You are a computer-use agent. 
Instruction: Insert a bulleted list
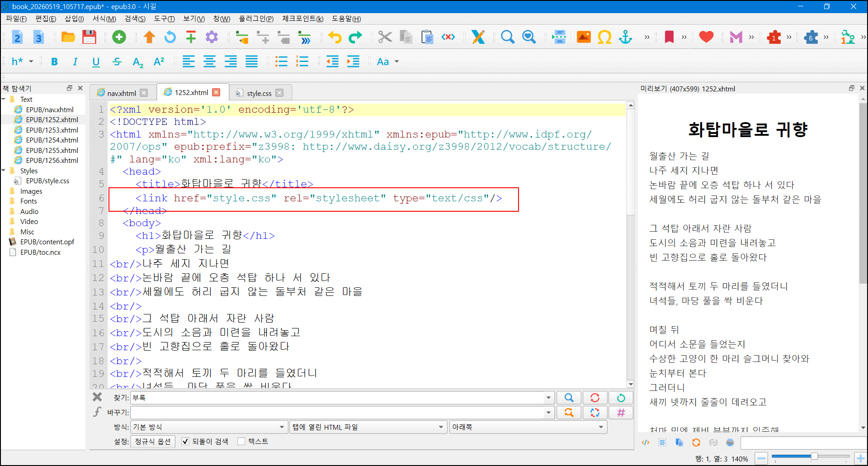(x=281, y=62)
